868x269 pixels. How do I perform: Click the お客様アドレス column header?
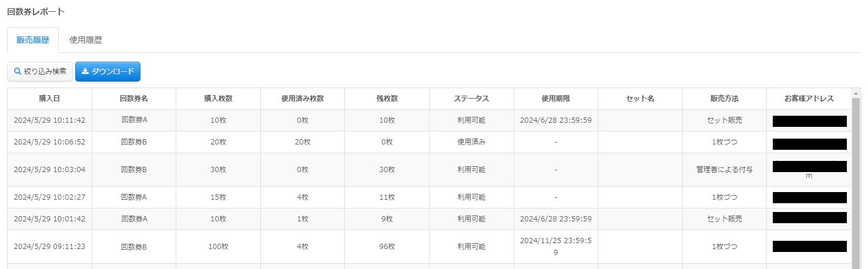[x=809, y=99]
